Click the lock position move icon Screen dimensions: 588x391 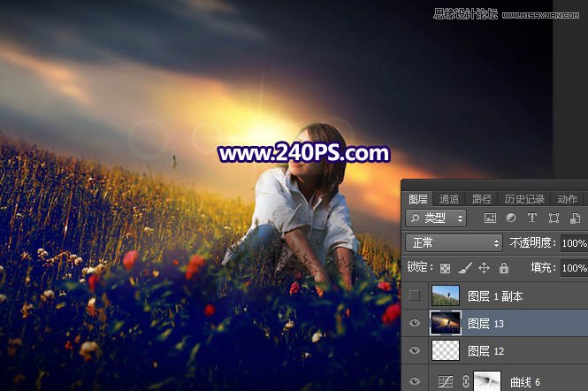(x=484, y=267)
